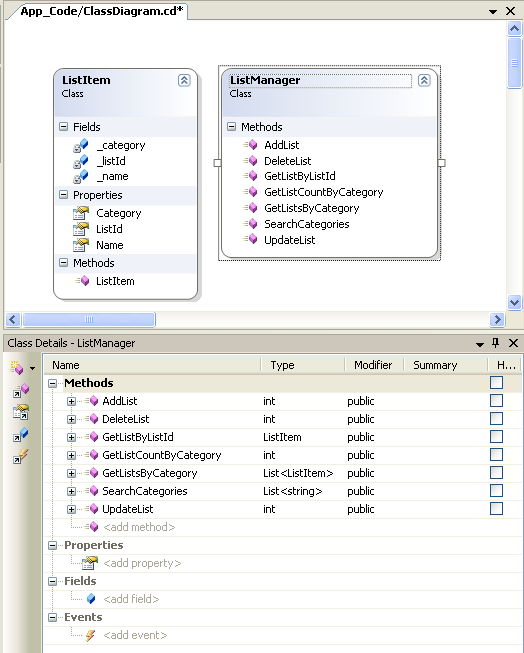
Task: Open the new member dropdown arrow in sidebar
Action: click(32, 368)
